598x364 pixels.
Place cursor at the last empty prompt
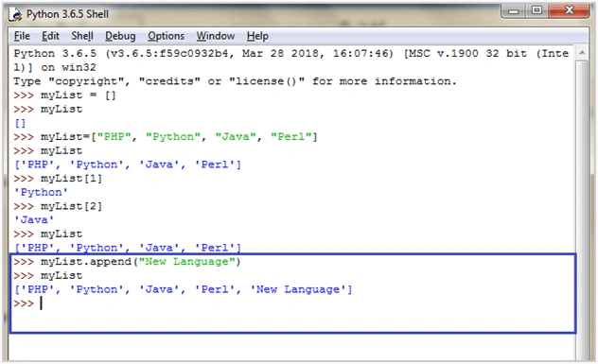(42, 303)
